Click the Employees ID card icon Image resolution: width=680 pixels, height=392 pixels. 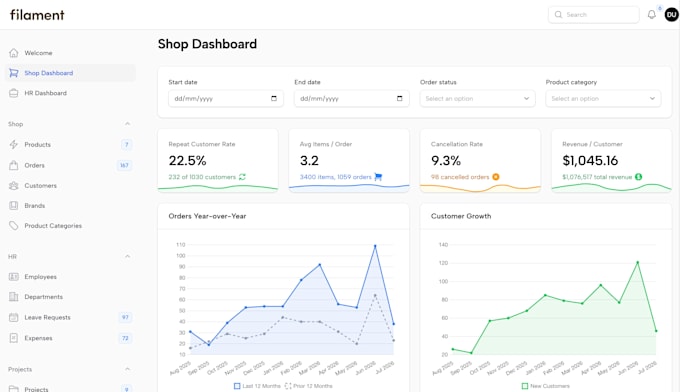coord(13,277)
